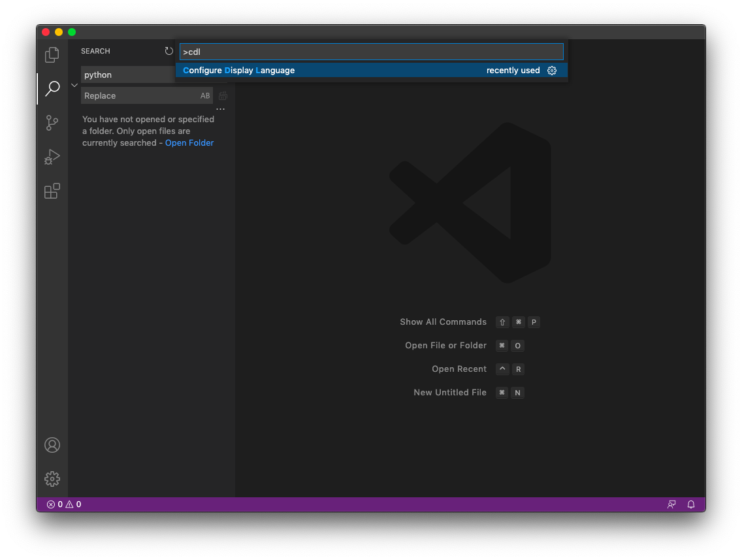Open the notifications bell
The width and height of the screenshot is (742, 560).
(x=691, y=504)
